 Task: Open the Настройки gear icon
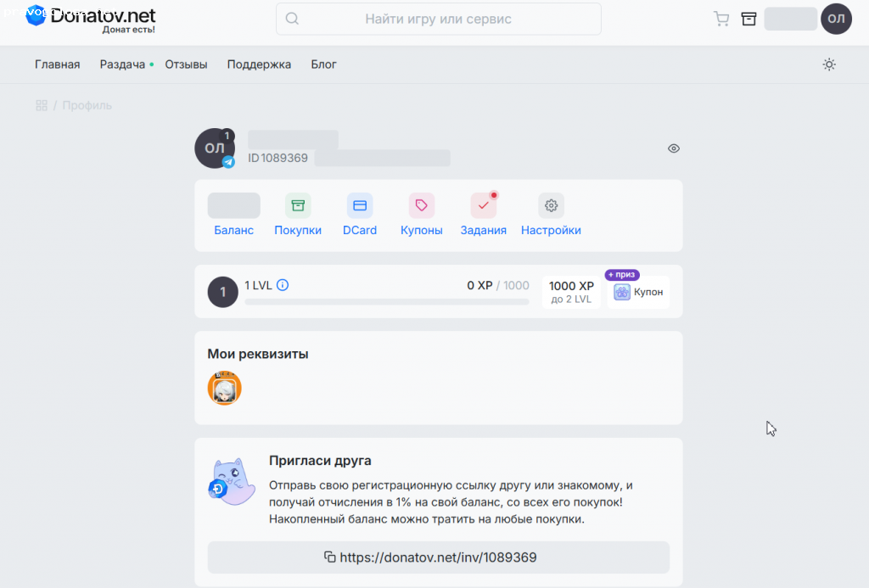[550, 205]
